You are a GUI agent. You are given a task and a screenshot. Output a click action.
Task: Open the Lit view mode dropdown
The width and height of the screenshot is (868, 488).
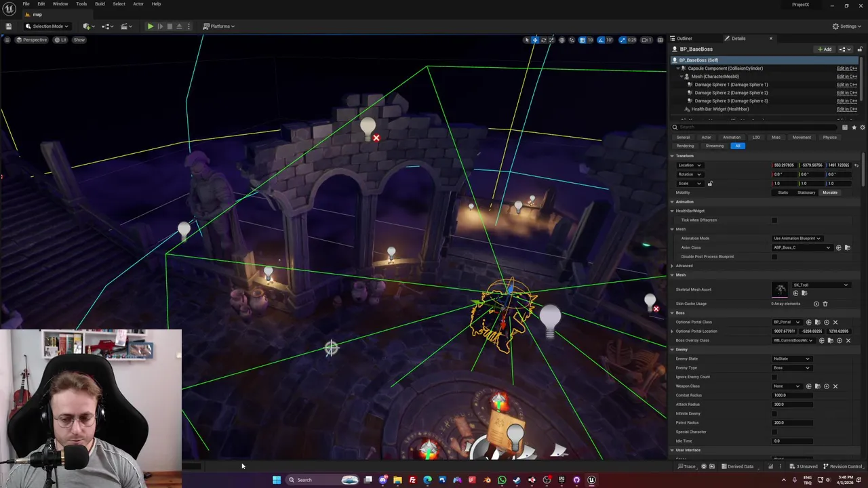pyautogui.click(x=61, y=40)
